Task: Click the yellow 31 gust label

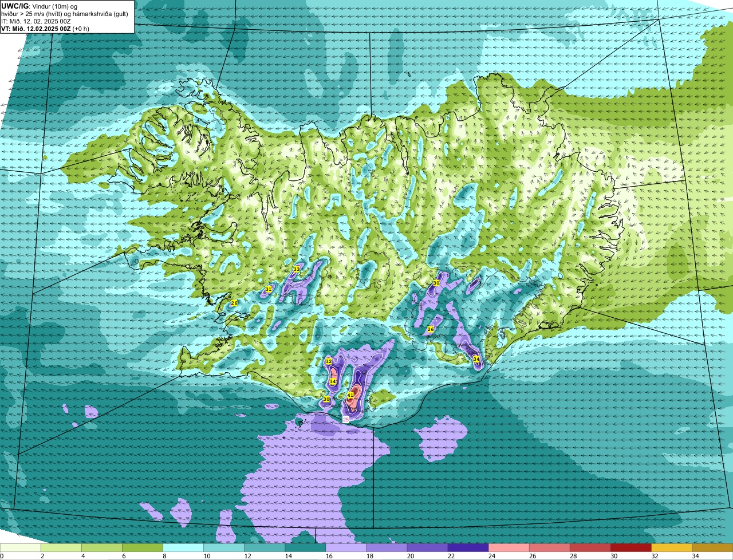Action: pos(269,290)
